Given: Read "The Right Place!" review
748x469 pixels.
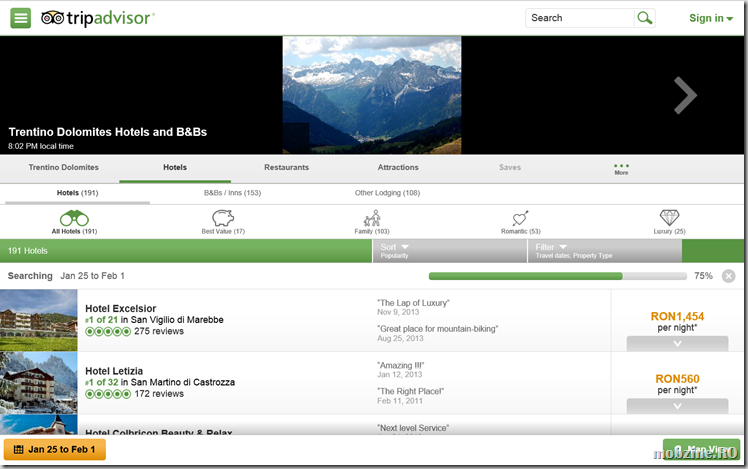Looking at the screenshot, I should (410, 391).
